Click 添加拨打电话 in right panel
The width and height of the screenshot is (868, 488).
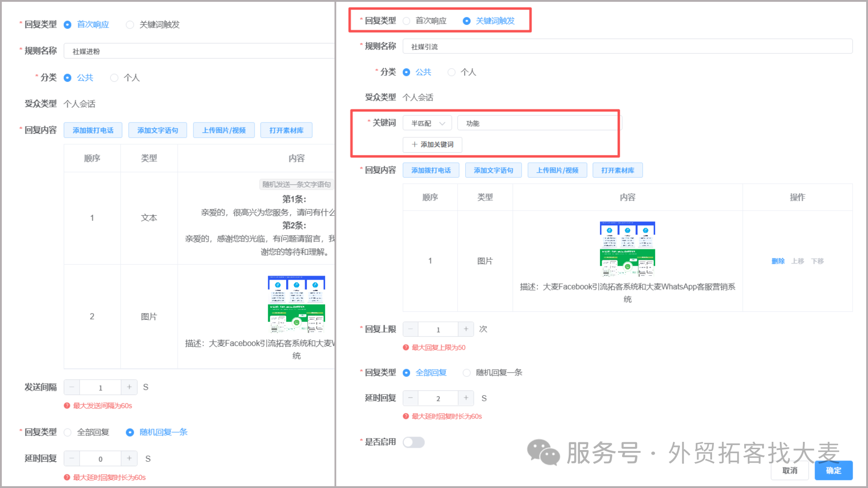[x=431, y=170]
